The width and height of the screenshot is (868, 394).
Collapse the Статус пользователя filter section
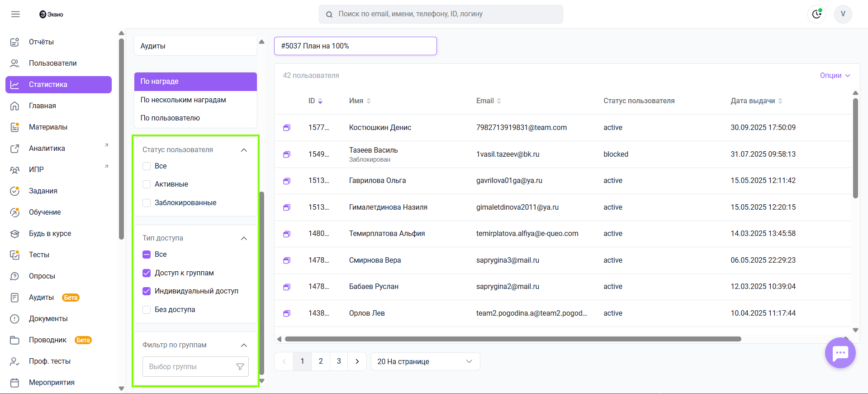click(x=244, y=150)
